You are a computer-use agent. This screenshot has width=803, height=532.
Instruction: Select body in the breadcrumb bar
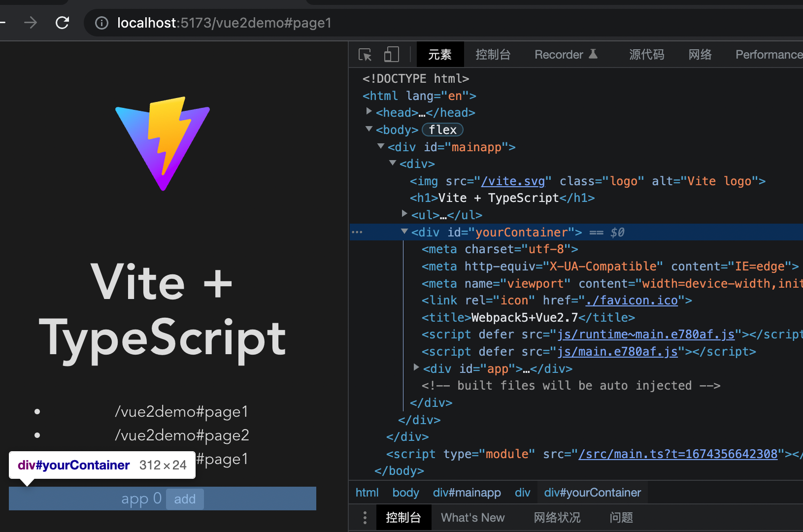click(405, 493)
